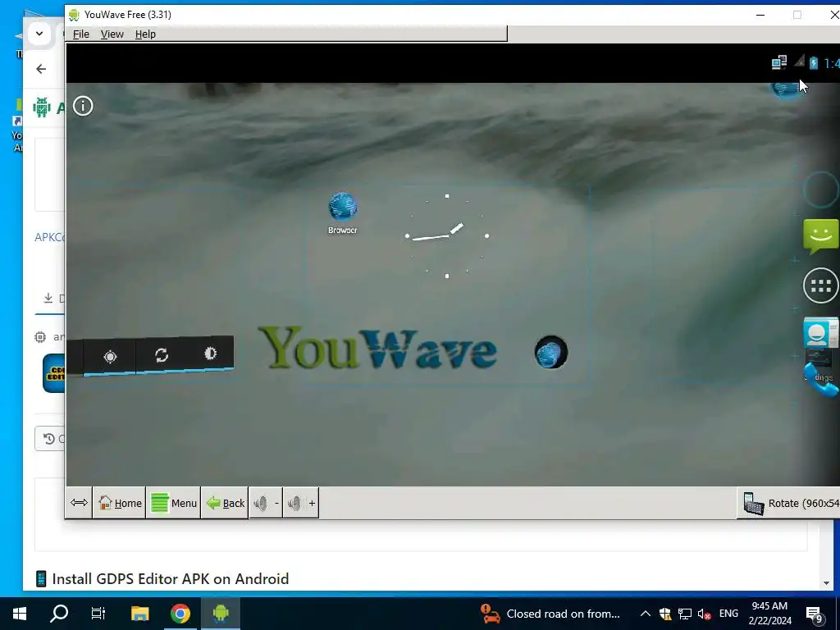Open the Help menu in YouWave
This screenshot has height=630, width=840.
145,34
